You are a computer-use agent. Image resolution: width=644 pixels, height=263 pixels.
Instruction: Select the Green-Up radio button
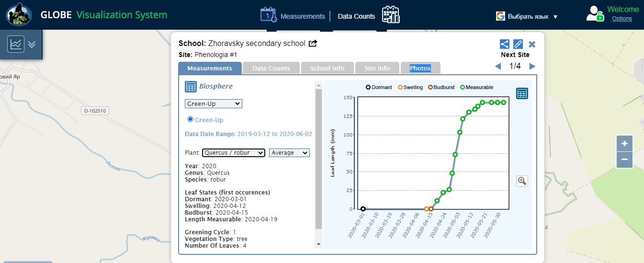click(190, 119)
